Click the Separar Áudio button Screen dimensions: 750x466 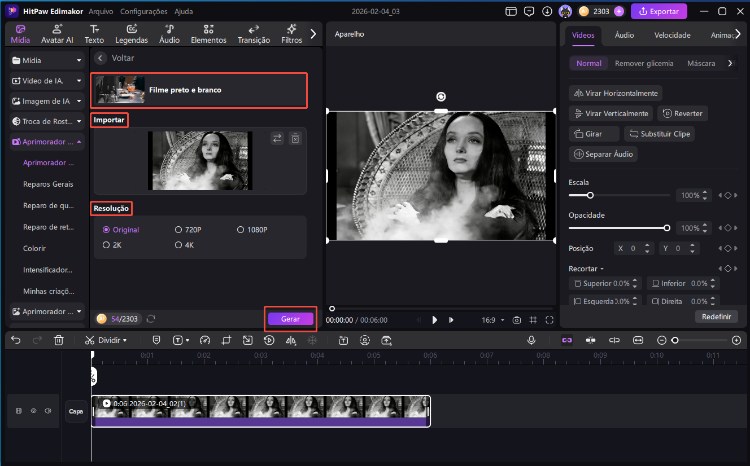click(x=603, y=154)
